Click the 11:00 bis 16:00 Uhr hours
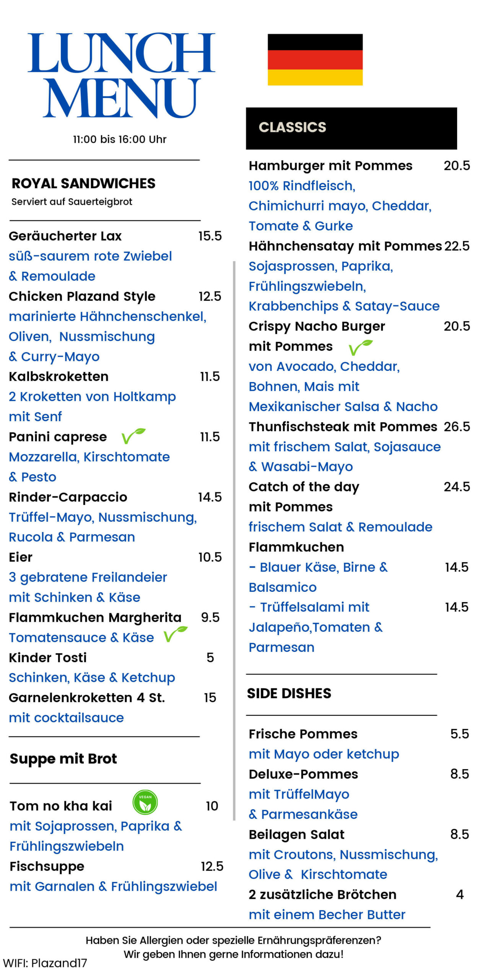 click(120, 139)
